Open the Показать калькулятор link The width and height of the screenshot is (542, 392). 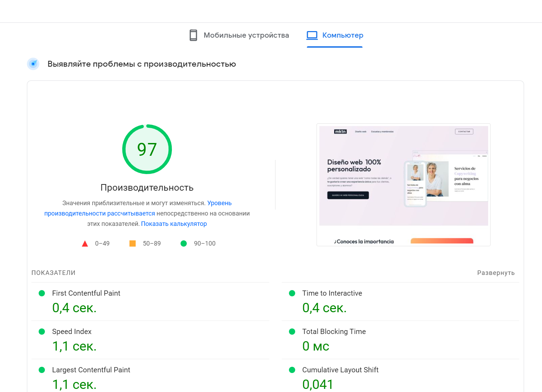pyautogui.click(x=174, y=224)
